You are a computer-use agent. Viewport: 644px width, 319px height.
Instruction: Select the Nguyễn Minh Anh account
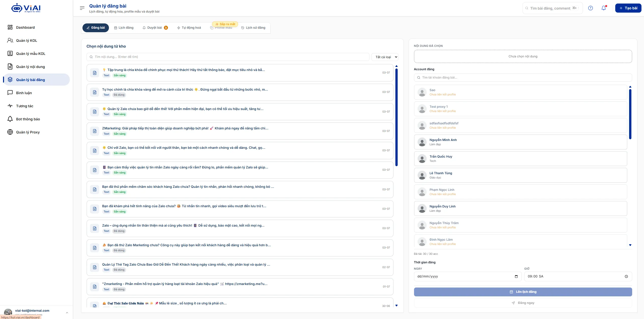[x=520, y=142]
